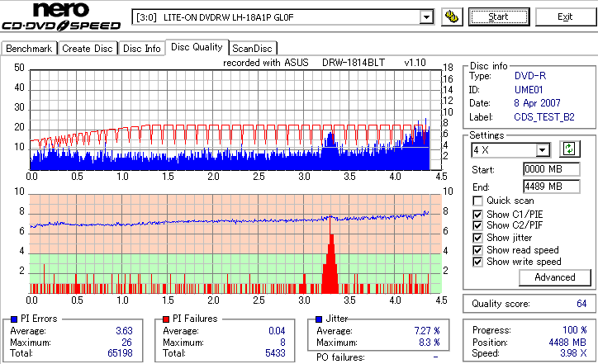598x364 pixels.
Task: Click PI Errors average value 3.63
Action: 124,331
